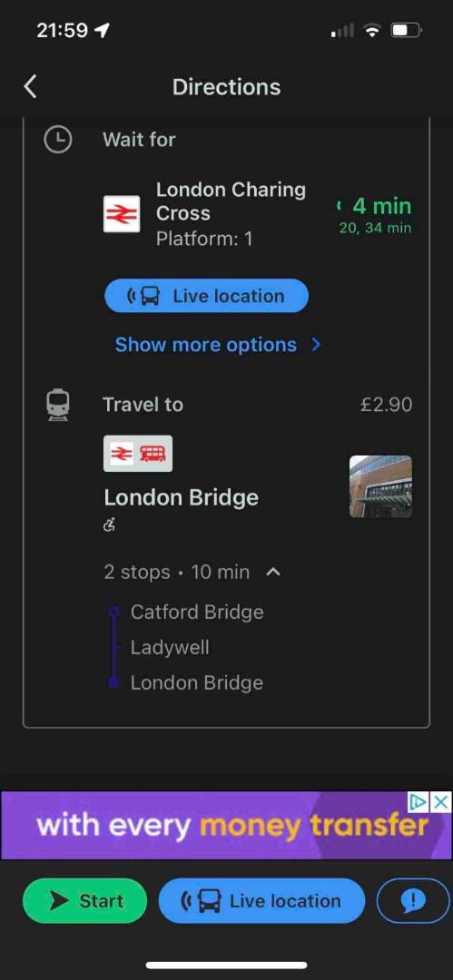Tap the clock icon beside Wait for

tap(57, 140)
